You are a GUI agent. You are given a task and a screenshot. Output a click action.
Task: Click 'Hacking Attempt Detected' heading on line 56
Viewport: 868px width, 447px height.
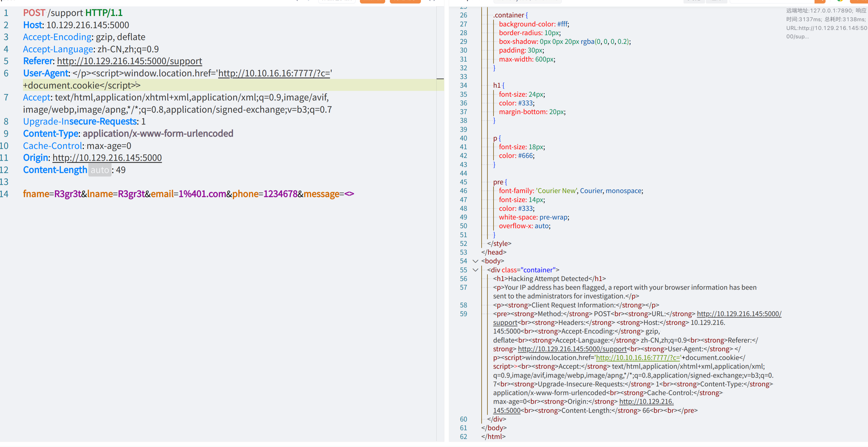548,279
